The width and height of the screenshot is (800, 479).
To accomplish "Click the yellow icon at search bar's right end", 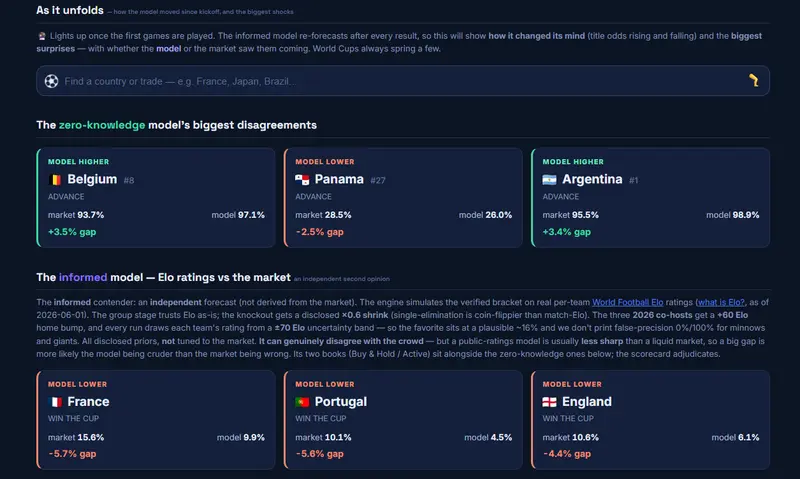I will click(754, 80).
